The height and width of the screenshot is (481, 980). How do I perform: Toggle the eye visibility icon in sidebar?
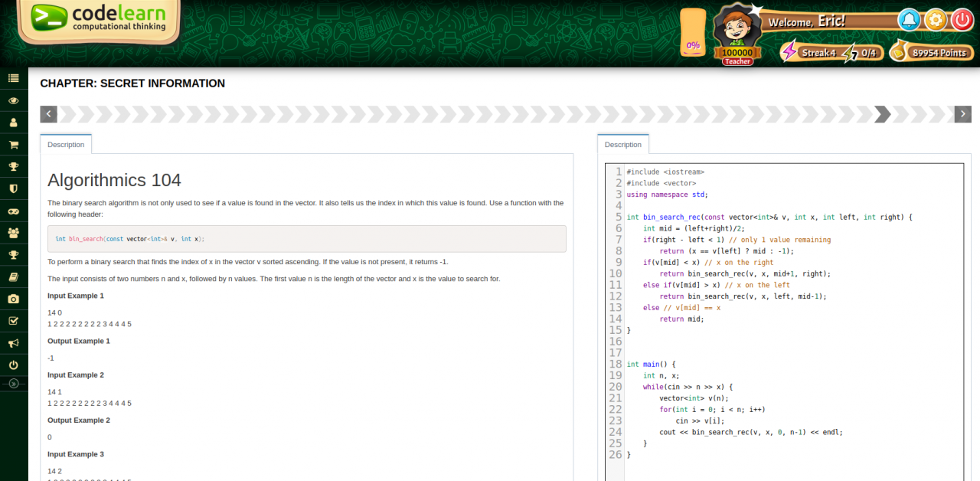[13, 100]
